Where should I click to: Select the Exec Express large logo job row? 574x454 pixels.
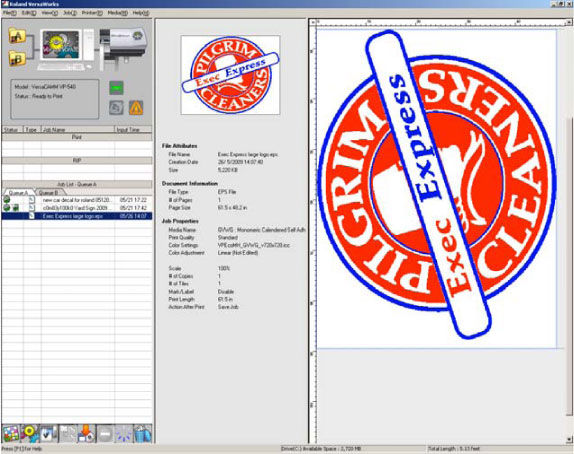[77, 216]
